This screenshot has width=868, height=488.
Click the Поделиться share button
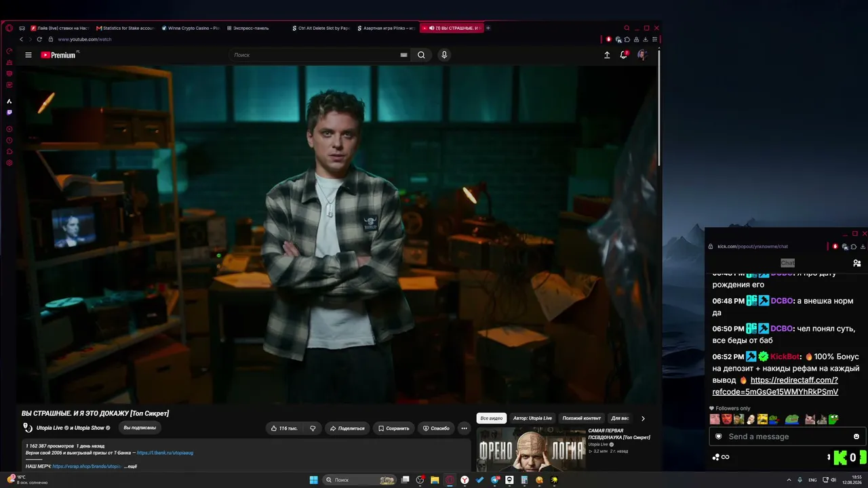347,428
